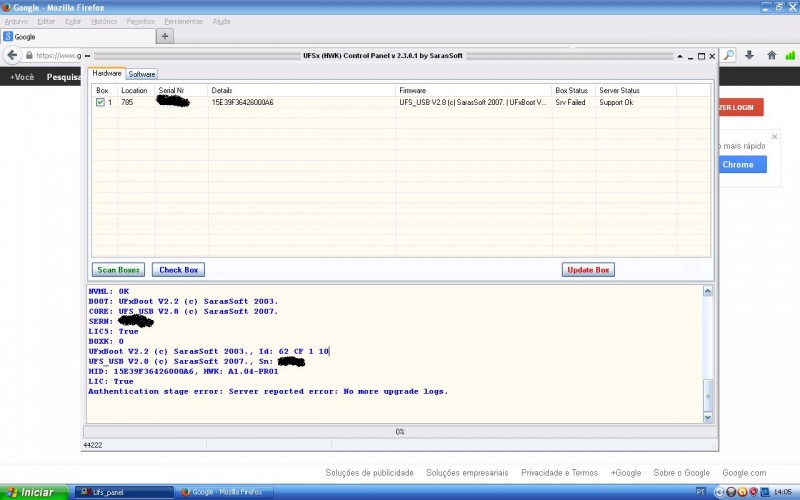
Task: Go to Firefox home page icon
Action: (x=771, y=55)
